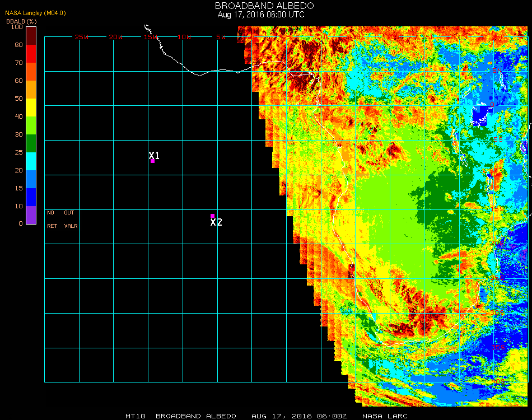Click the cyan 20-25% colorbar swatch

[31, 161]
